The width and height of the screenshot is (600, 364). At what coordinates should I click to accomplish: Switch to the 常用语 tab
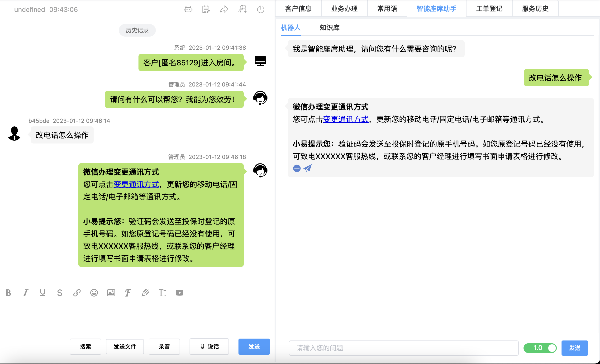click(387, 9)
